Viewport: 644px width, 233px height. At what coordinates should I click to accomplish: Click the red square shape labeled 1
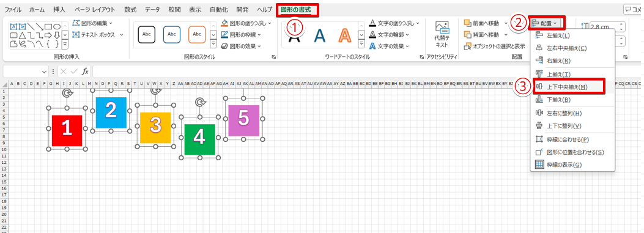(x=67, y=130)
